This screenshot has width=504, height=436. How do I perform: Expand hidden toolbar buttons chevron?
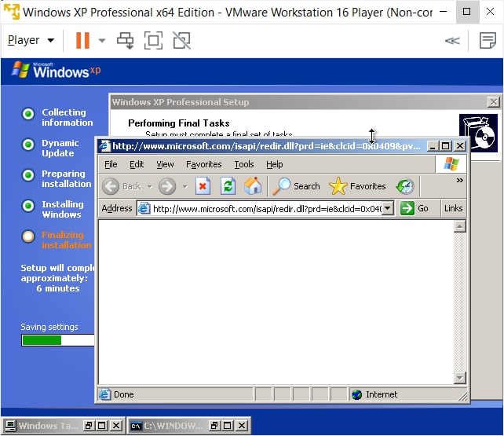coord(459,181)
